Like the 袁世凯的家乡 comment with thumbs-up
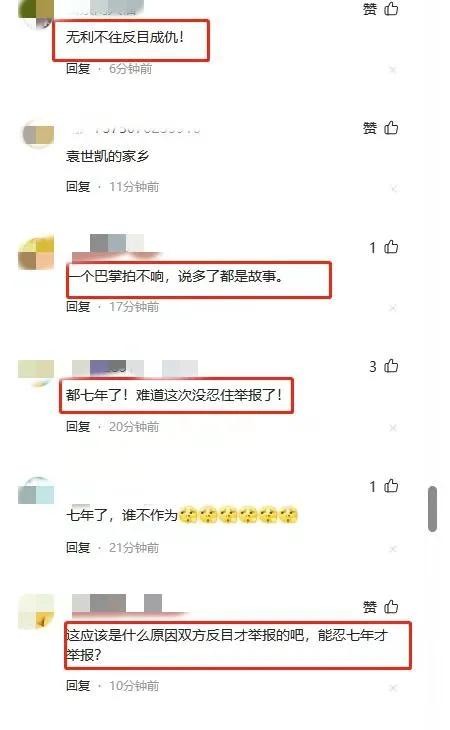 [x=391, y=128]
